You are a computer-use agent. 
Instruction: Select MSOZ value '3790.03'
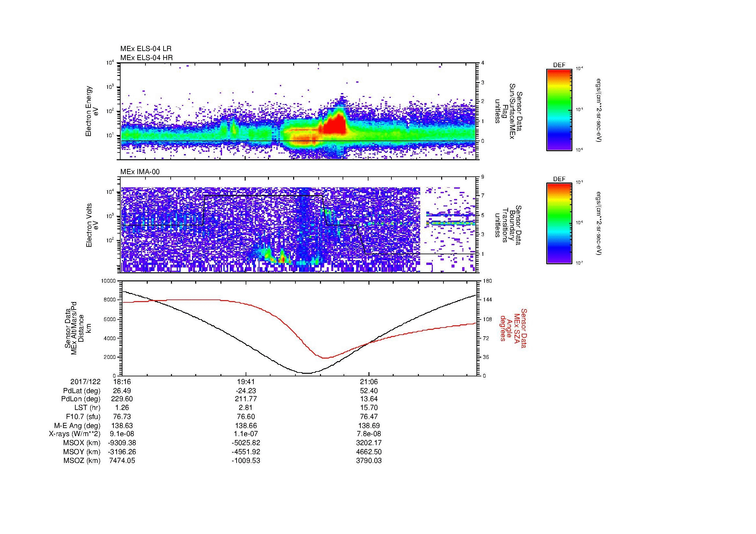pos(369,461)
